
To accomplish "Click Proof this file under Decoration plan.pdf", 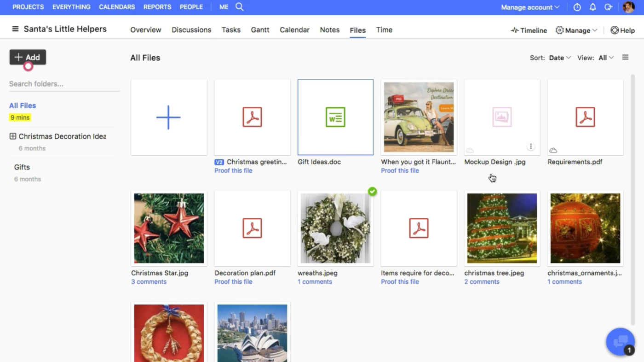I will (x=233, y=281).
